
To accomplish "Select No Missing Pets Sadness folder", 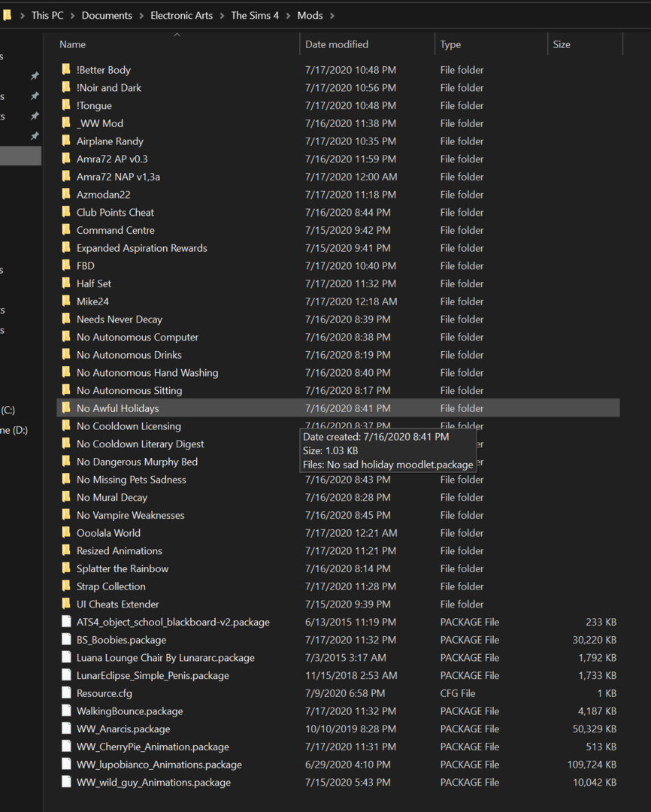I will tap(131, 479).
